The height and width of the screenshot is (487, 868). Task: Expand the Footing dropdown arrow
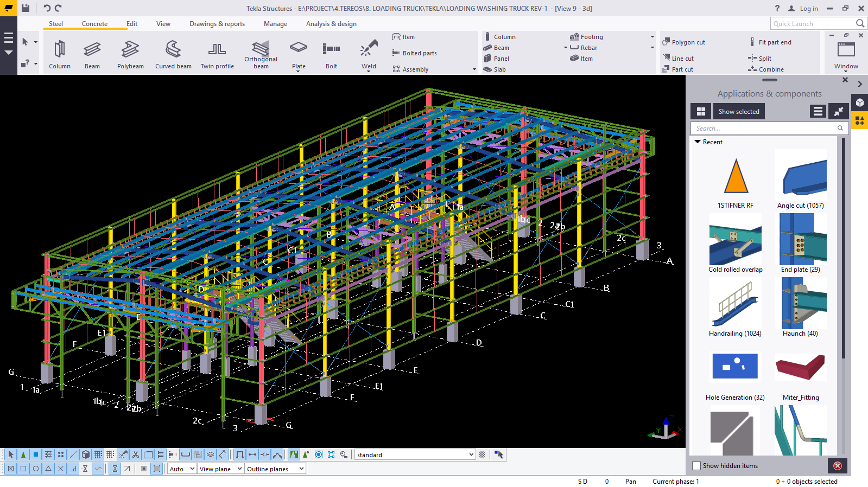[652, 37]
